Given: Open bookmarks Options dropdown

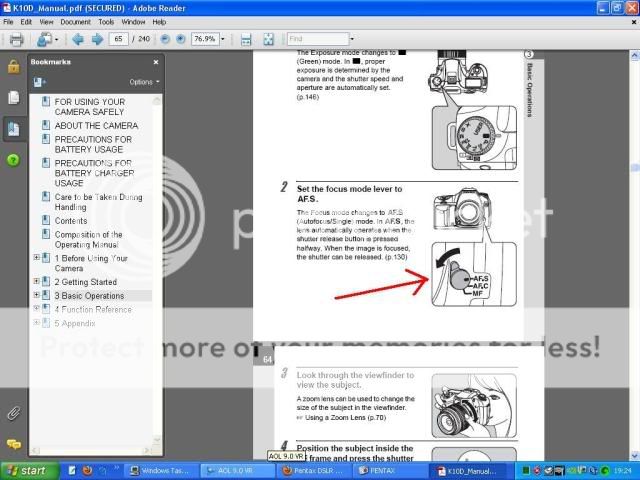Looking at the screenshot, I should (x=141, y=81).
